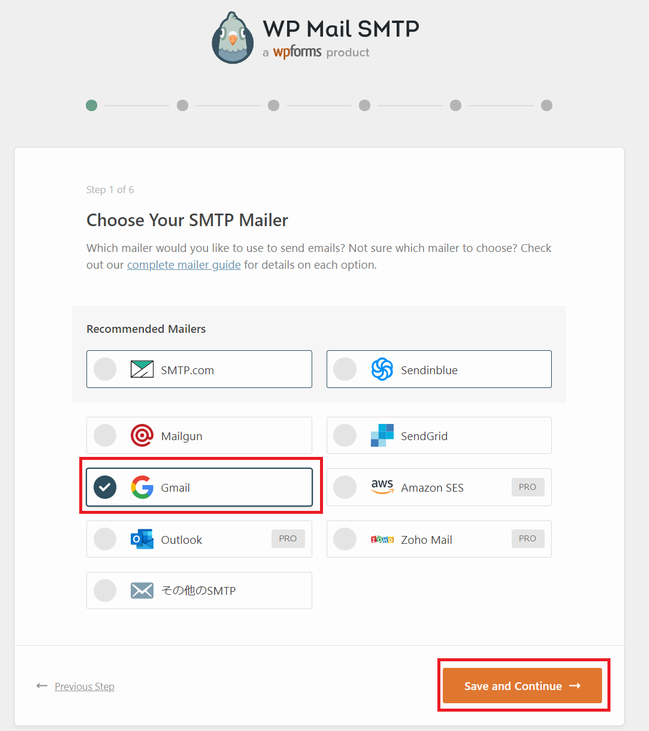This screenshot has height=731, width=649.
Task: Choose the Mailgun radio button
Action: (x=105, y=435)
